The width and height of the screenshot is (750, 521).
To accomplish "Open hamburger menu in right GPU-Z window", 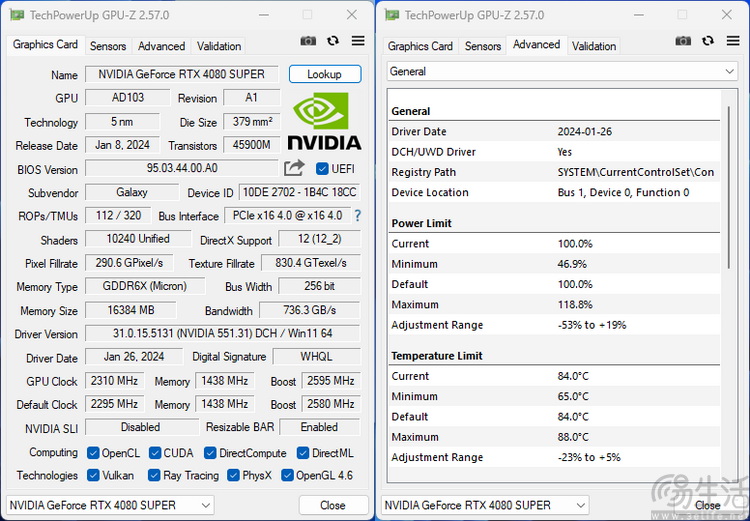I will [733, 41].
